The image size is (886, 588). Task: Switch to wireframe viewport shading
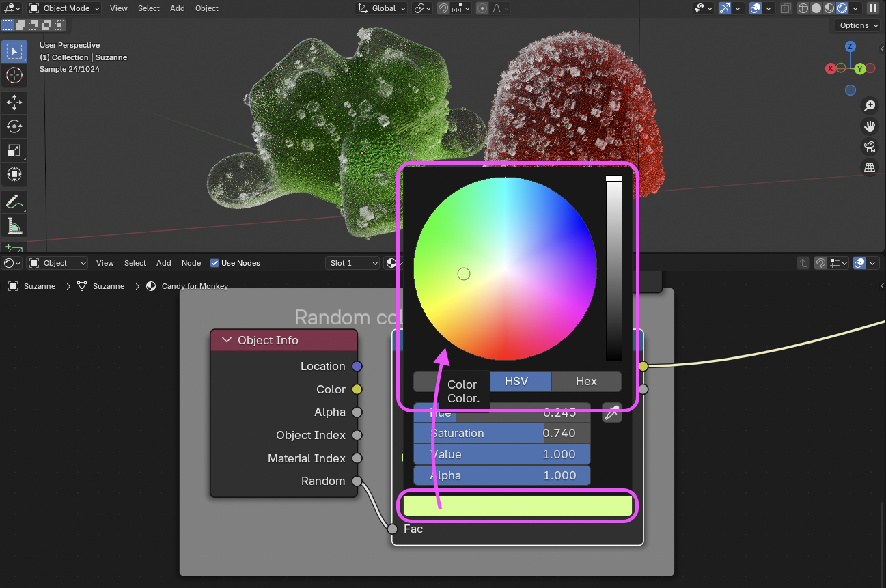pos(803,8)
